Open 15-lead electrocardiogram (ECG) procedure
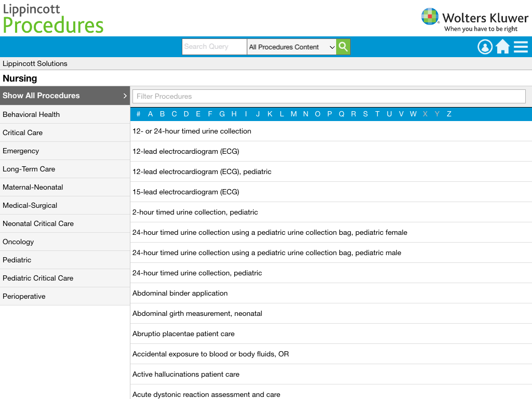 coord(331,192)
